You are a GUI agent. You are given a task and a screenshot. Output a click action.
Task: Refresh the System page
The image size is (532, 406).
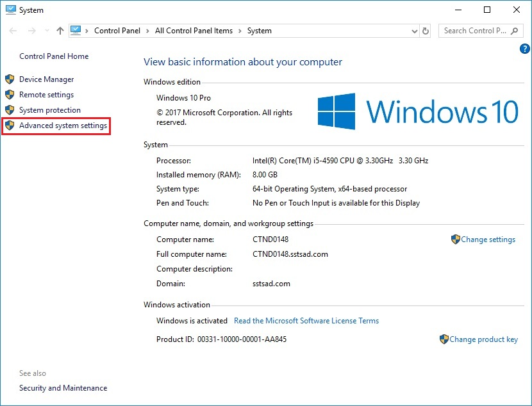point(426,31)
